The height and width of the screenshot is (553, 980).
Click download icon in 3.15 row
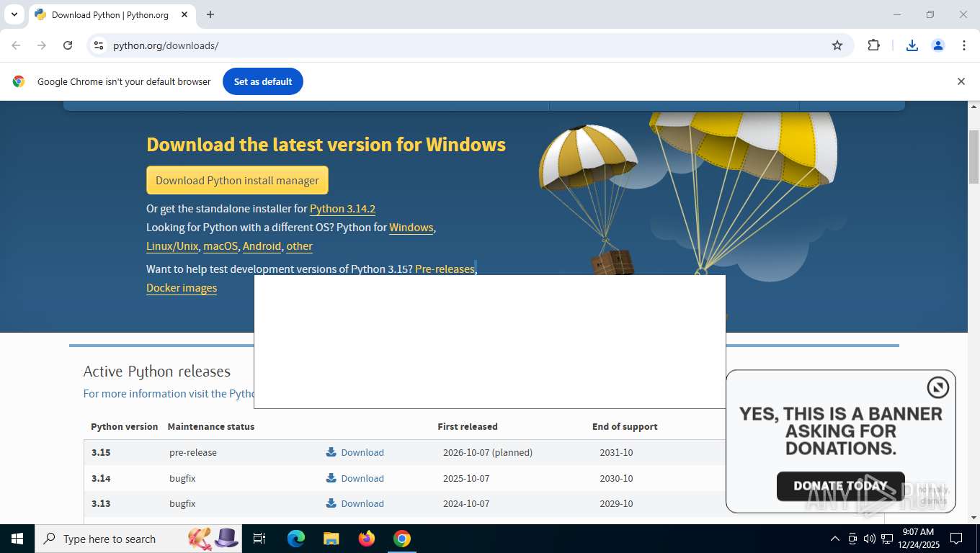point(331,452)
